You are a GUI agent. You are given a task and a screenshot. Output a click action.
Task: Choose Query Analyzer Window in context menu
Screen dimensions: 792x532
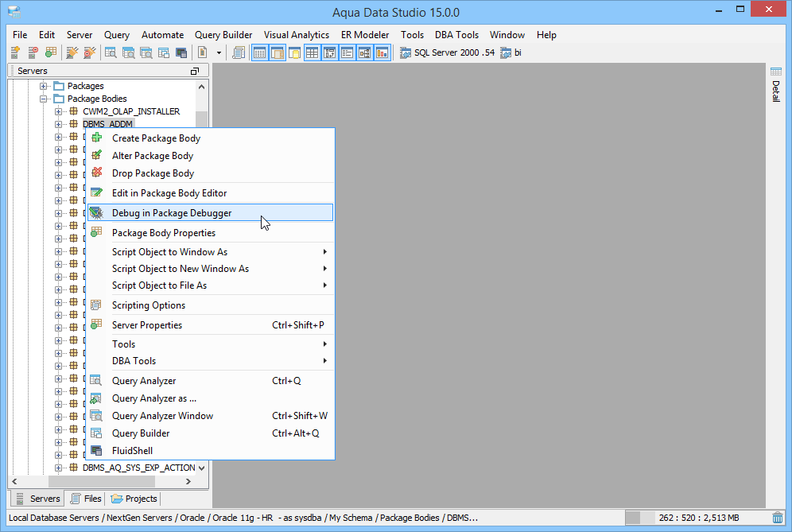coord(210,416)
